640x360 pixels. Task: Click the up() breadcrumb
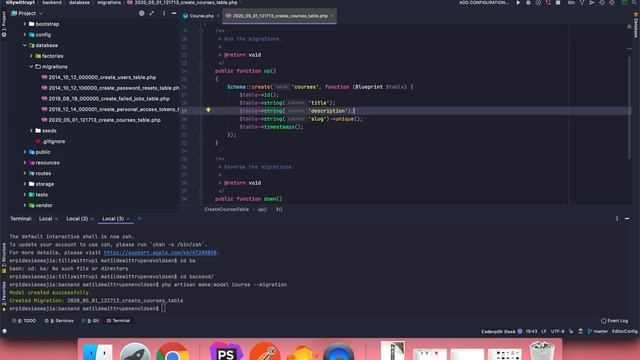pos(262,209)
